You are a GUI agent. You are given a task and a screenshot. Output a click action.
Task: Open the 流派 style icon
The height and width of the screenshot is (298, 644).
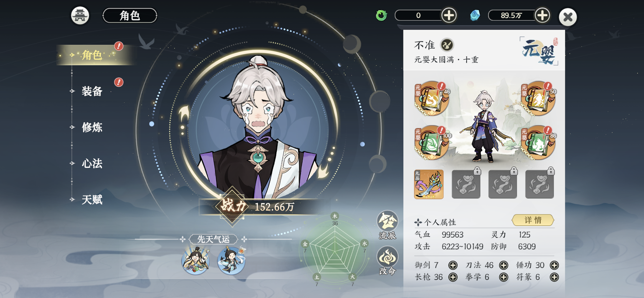pyautogui.click(x=387, y=225)
